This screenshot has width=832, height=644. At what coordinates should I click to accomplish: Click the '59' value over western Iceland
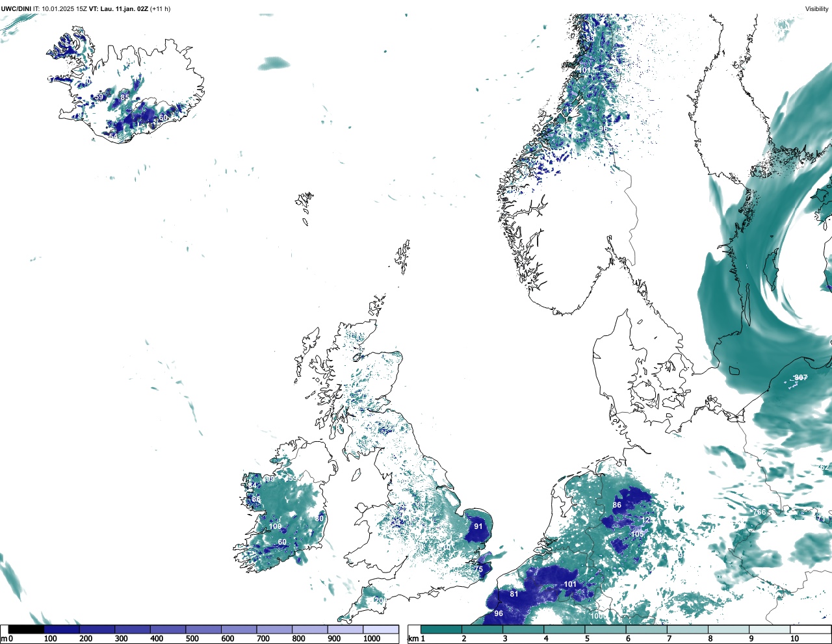click(x=99, y=97)
